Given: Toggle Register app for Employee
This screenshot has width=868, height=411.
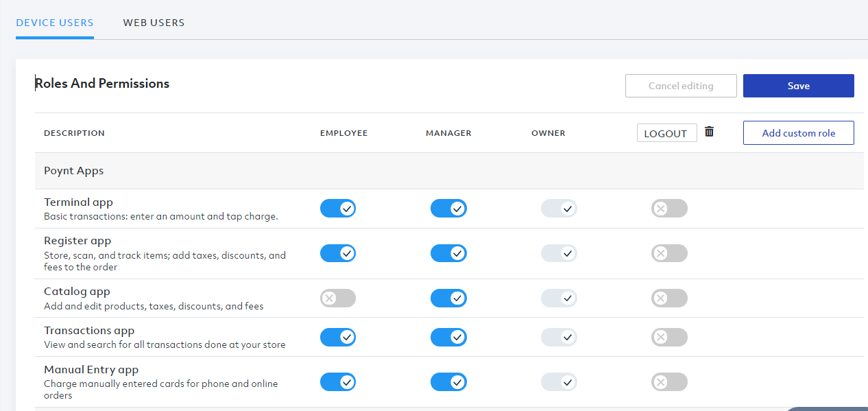Looking at the screenshot, I should [x=338, y=253].
